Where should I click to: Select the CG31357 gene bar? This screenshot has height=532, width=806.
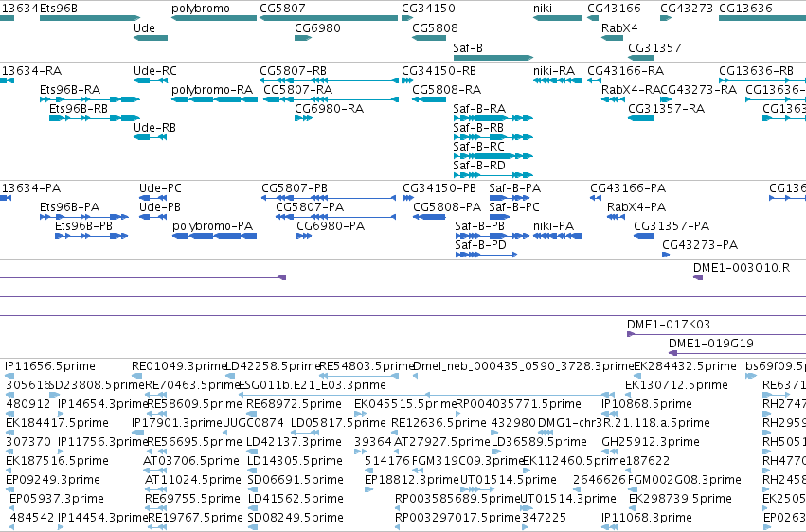coord(641,58)
